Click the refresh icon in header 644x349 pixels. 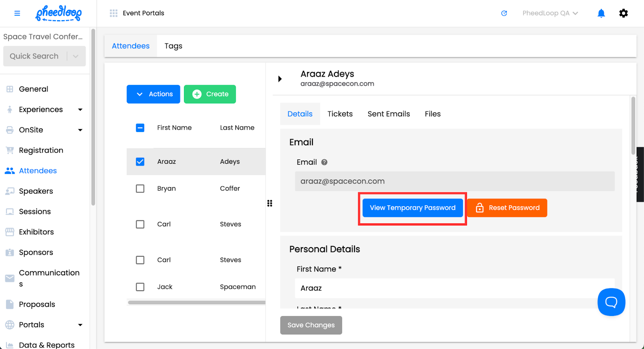(x=504, y=13)
